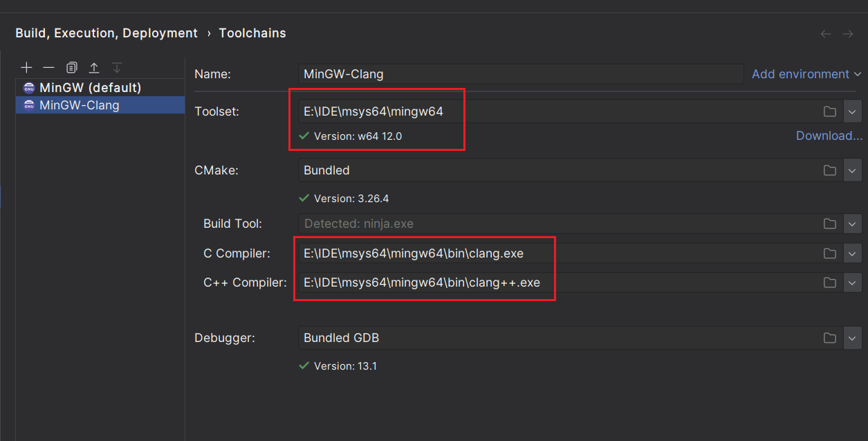The image size is (868, 441).
Task: Select the MinGW-Clang toolchain entry
Action: 80,105
